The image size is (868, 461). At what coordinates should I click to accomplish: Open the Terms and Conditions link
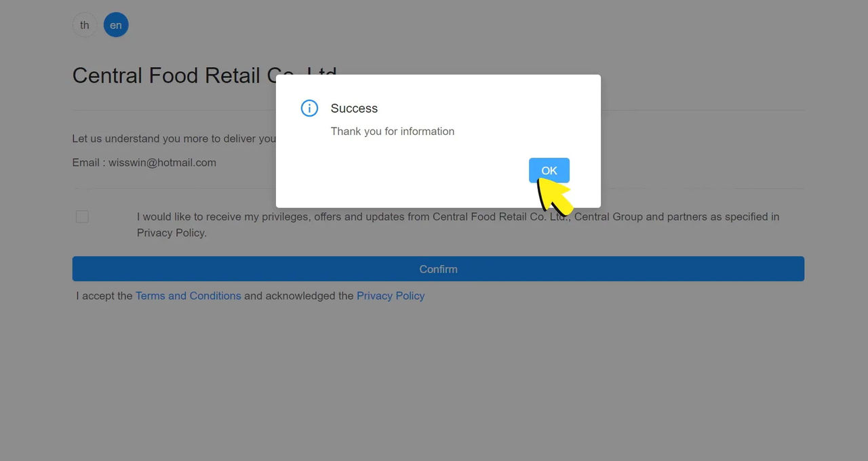(x=189, y=296)
